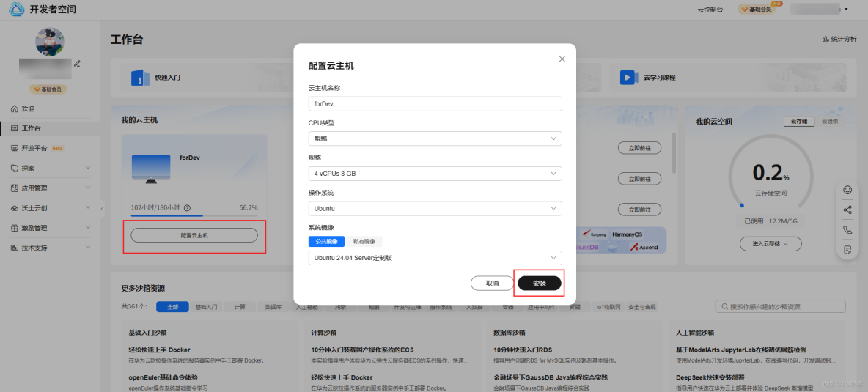Viewport: 868px width, 392px height.
Task: Click the feedback note floating icon
Action: click(847, 249)
